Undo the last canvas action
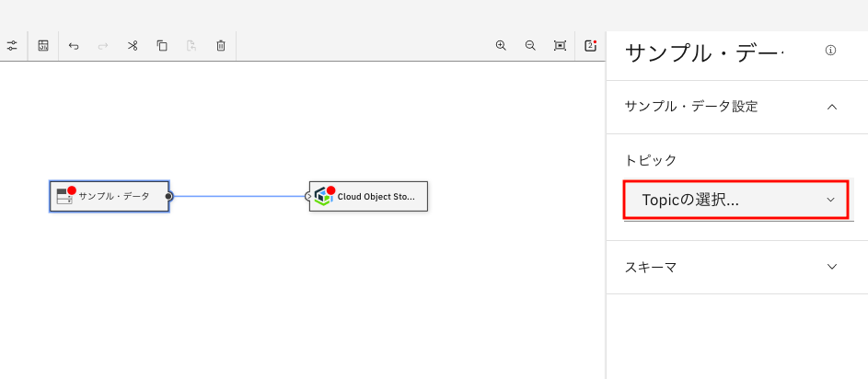 [74, 46]
